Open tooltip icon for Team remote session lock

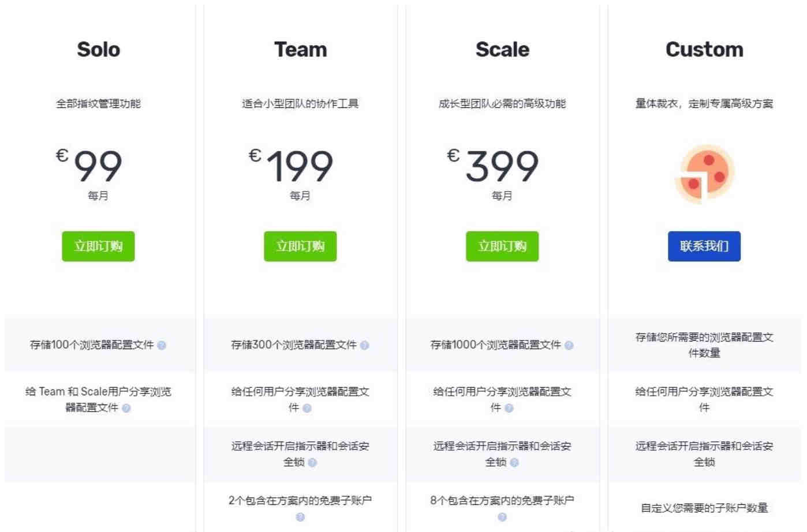pyautogui.click(x=312, y=463)
